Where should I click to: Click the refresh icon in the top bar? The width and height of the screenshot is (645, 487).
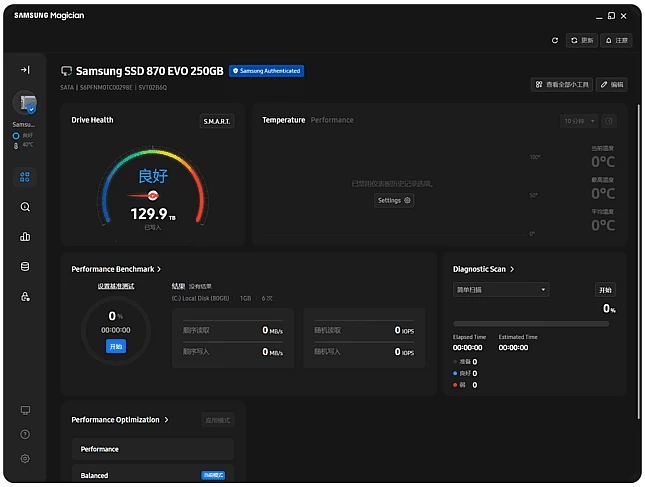[x=555, y=41]
